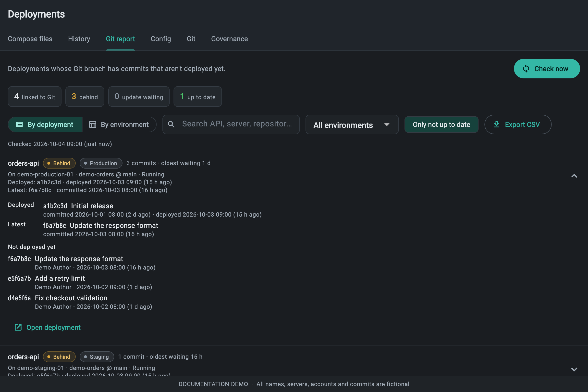Image resolution: width=588 pixels, height=392 pixels.
Task: Click the Staging environment badge
Action: (x=97, y=357)
